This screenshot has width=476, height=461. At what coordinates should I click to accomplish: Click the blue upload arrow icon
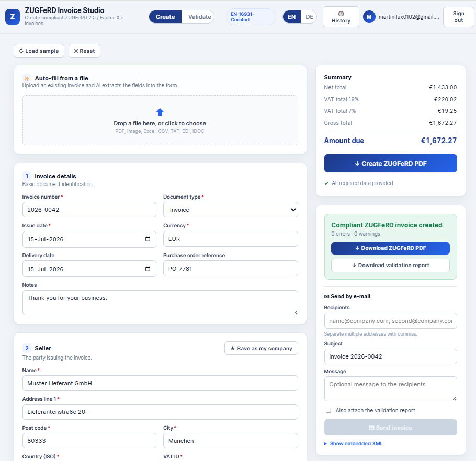click(160, 112)
